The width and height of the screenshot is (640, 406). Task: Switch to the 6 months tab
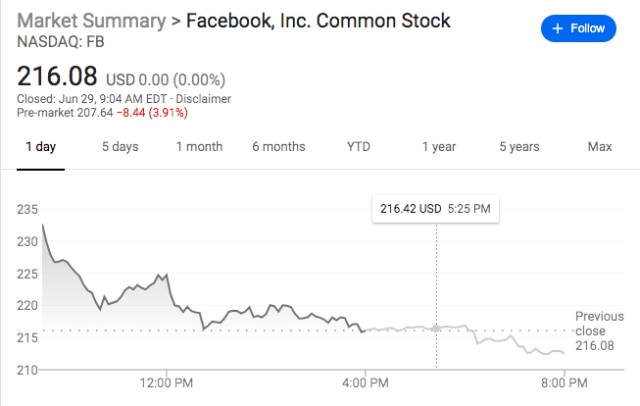tap(278, 147)
